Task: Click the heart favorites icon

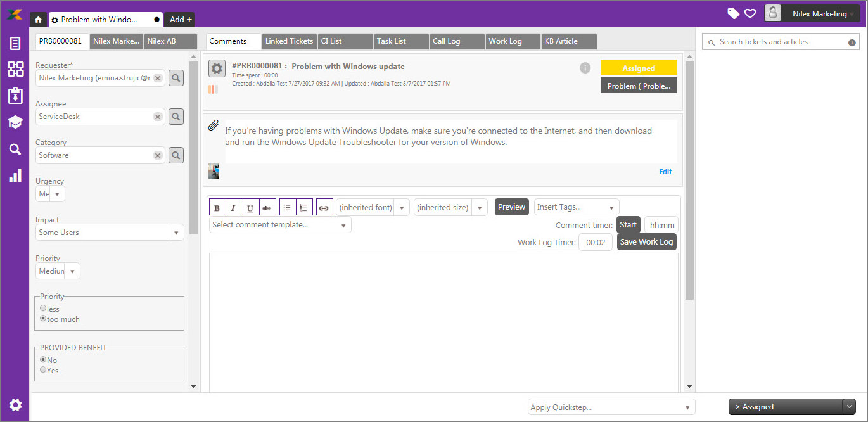Action: click(x=750, y=13)
